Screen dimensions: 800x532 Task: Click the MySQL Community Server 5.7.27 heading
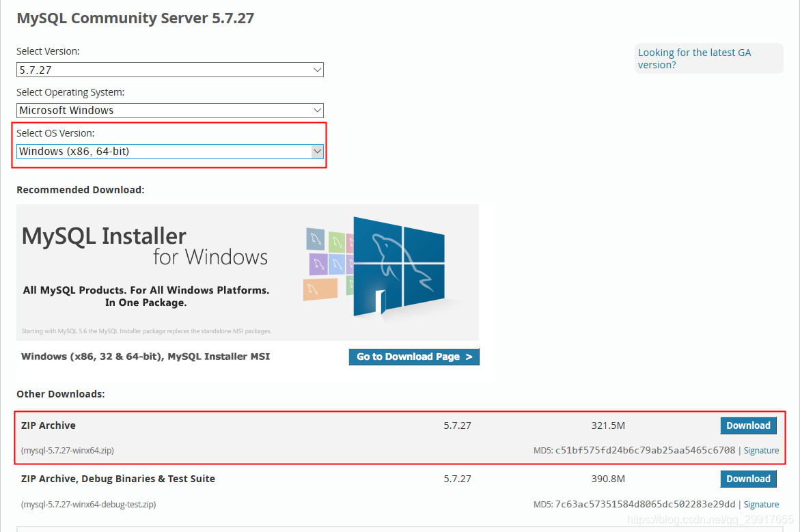click(135, 18)
